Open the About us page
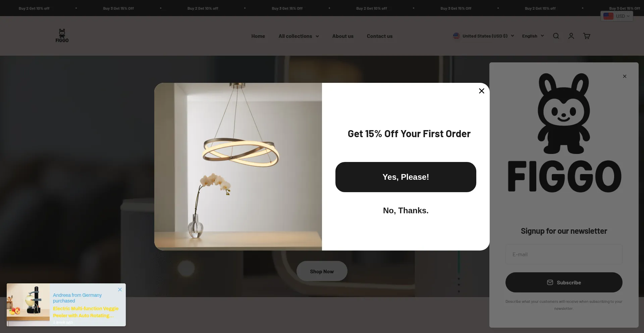This screenshot has height=333, width=644. click(343, 36)
